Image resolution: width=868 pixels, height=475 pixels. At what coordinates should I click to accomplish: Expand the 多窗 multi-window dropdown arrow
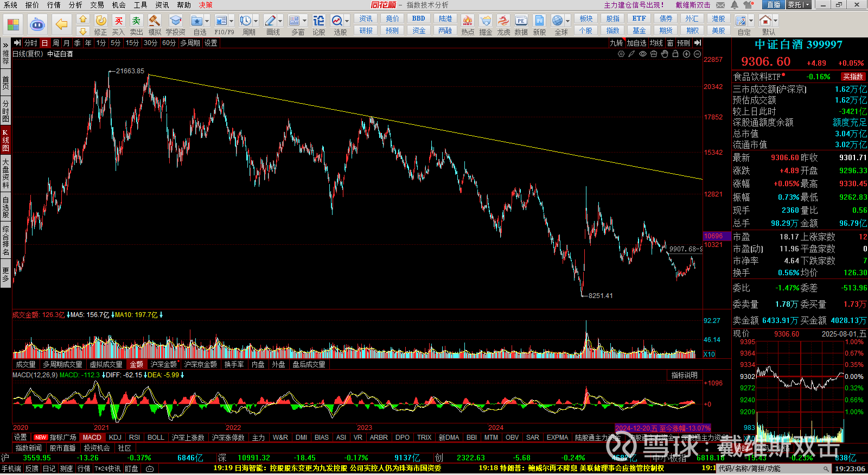[304, 21]
